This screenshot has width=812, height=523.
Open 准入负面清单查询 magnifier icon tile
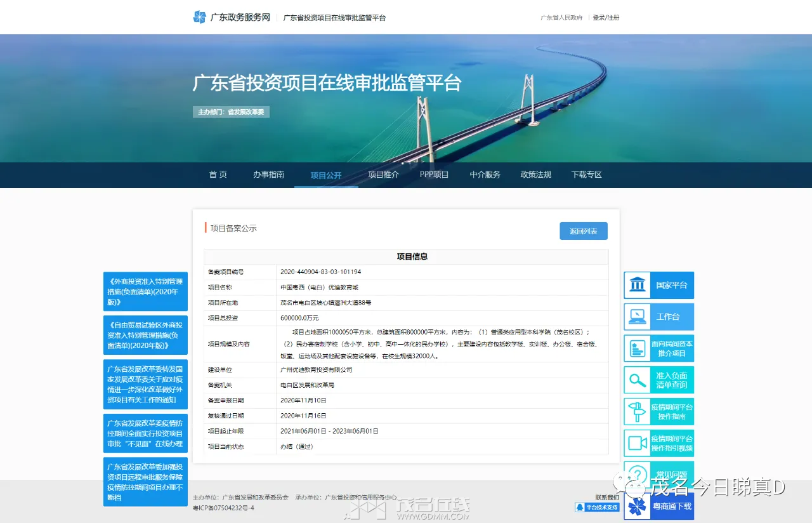[x=659, y=380]
